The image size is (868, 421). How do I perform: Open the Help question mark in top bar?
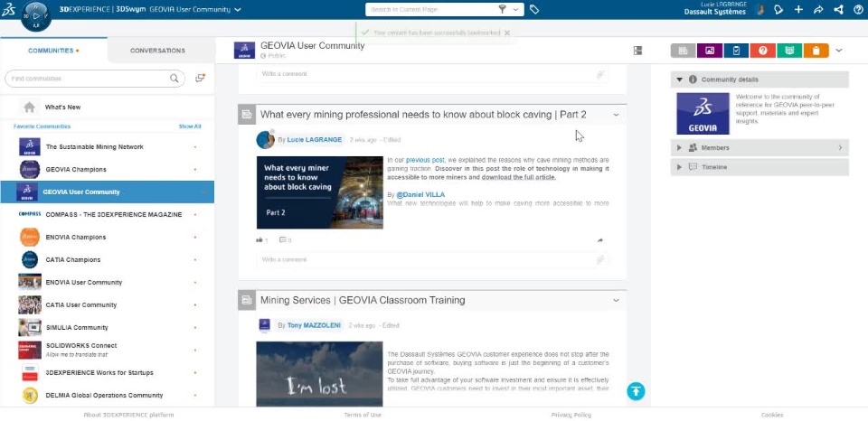click(858, 9)
